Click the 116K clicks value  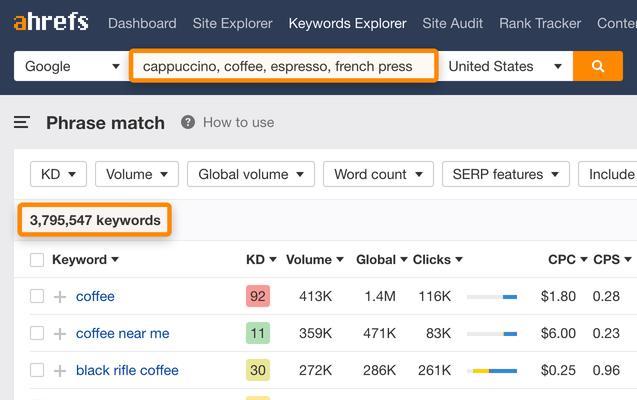[x=435, y=296]
